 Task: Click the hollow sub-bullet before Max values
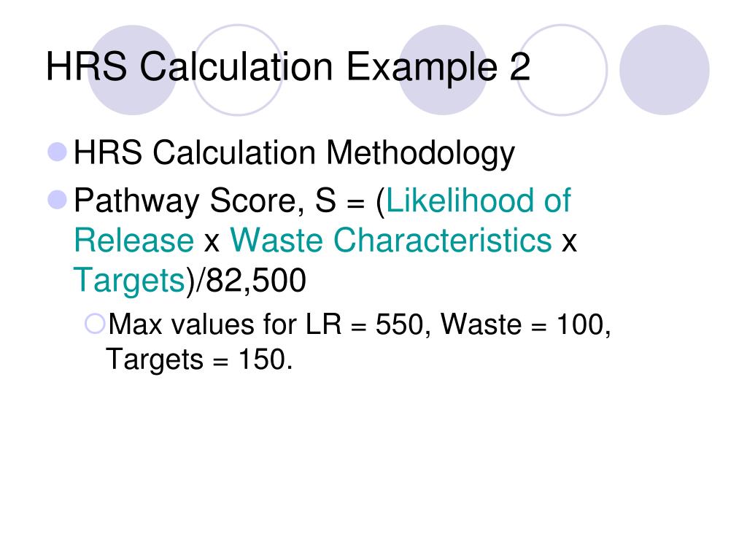(95, 324)
